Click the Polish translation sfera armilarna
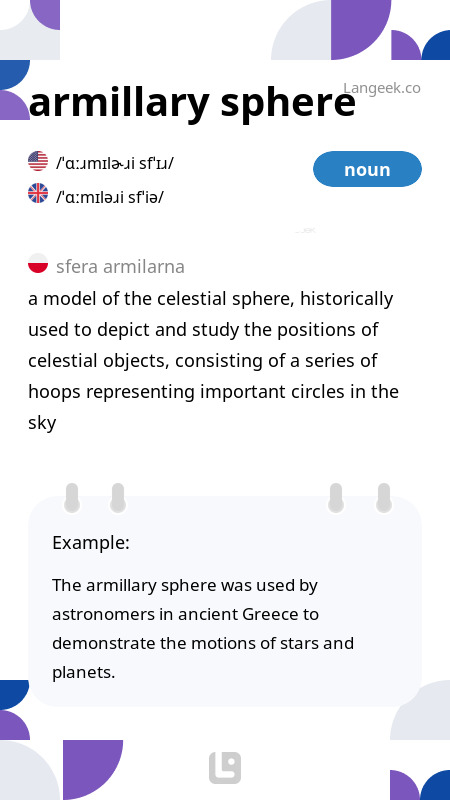450x800 pixels. point(120,266)
